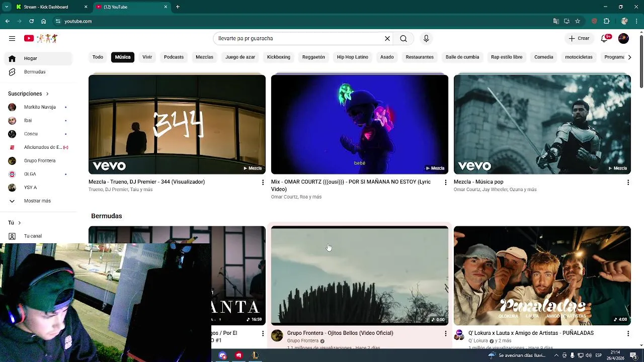Screen dimensions: 644x362
Task: Select the Hip Hop Latino chip
Action: pyautogui.click(x=353, y=57)
